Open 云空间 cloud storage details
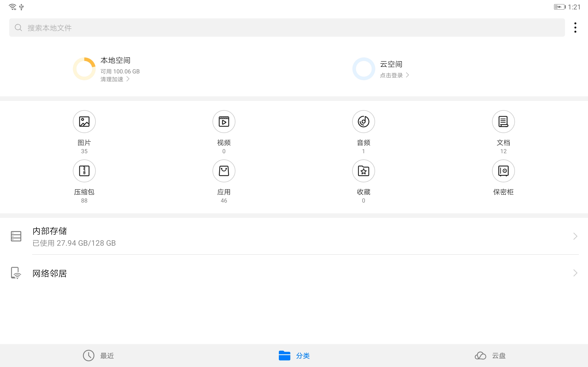This screenshot has width=588, height=367. coord(391,64)
